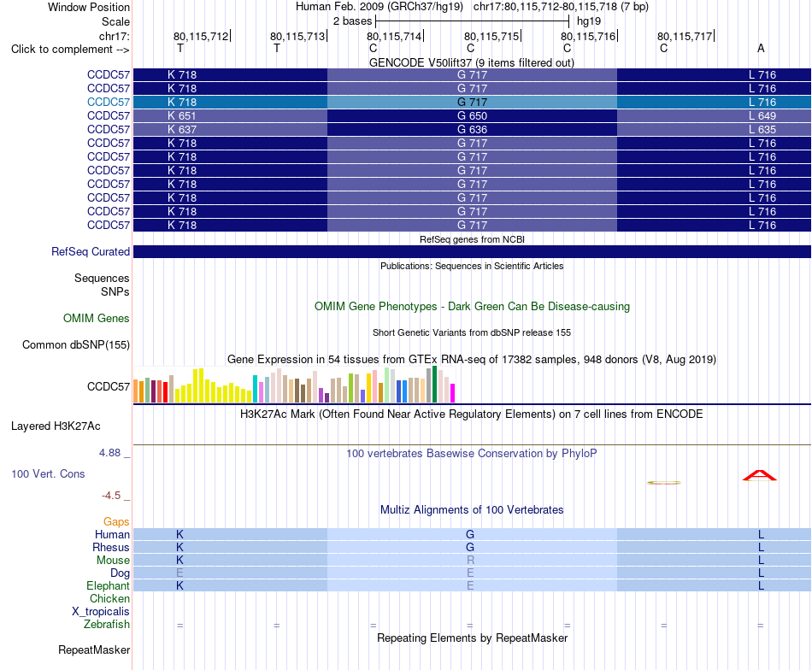Click the CCDC57 label beside the GTEx bar chart
Image resolution: width=812 pixels, height=670 pixels.
pos(109,386)
